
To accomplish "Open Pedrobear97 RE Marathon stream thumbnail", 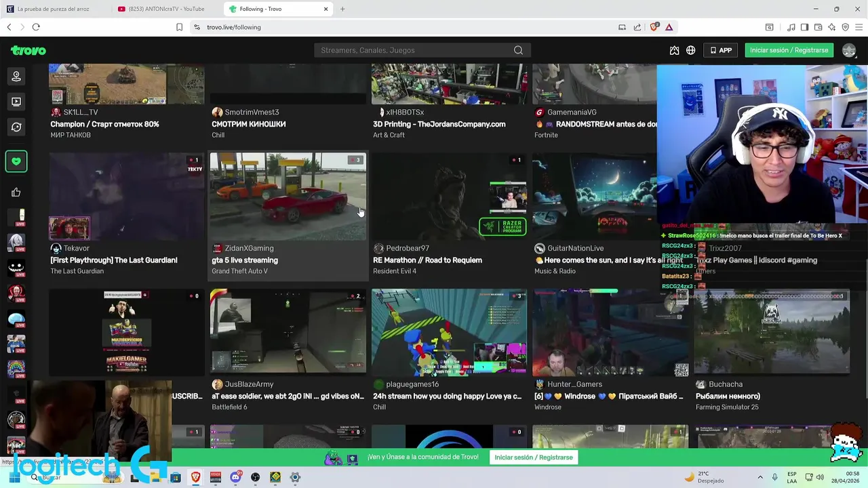I will pyautogui.click(x=449, y=196).
